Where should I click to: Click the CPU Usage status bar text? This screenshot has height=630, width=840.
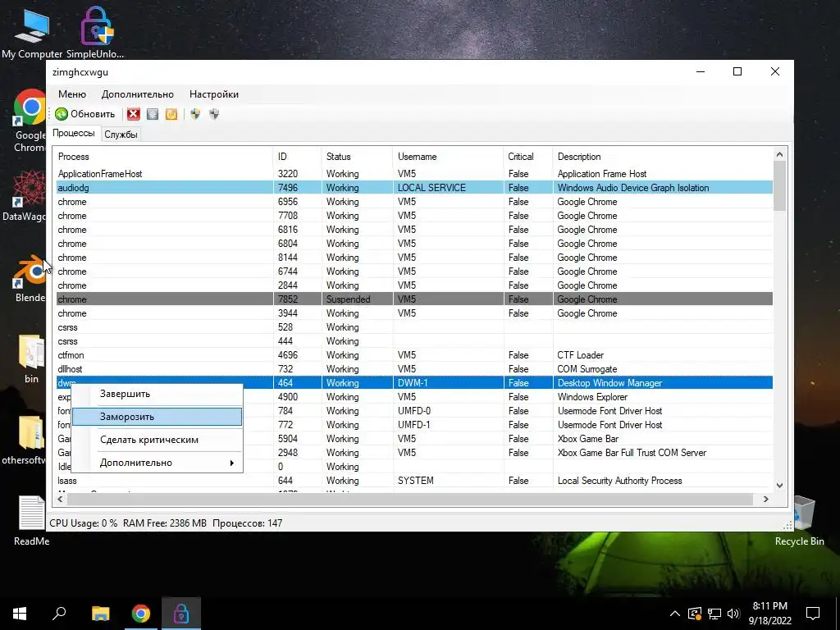point(83,523)
